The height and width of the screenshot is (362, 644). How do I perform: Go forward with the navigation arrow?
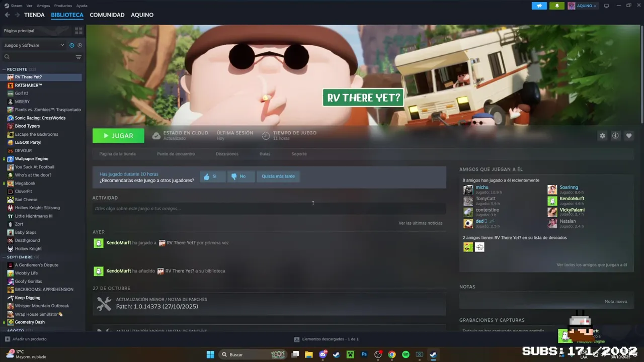tap(17, 15)
